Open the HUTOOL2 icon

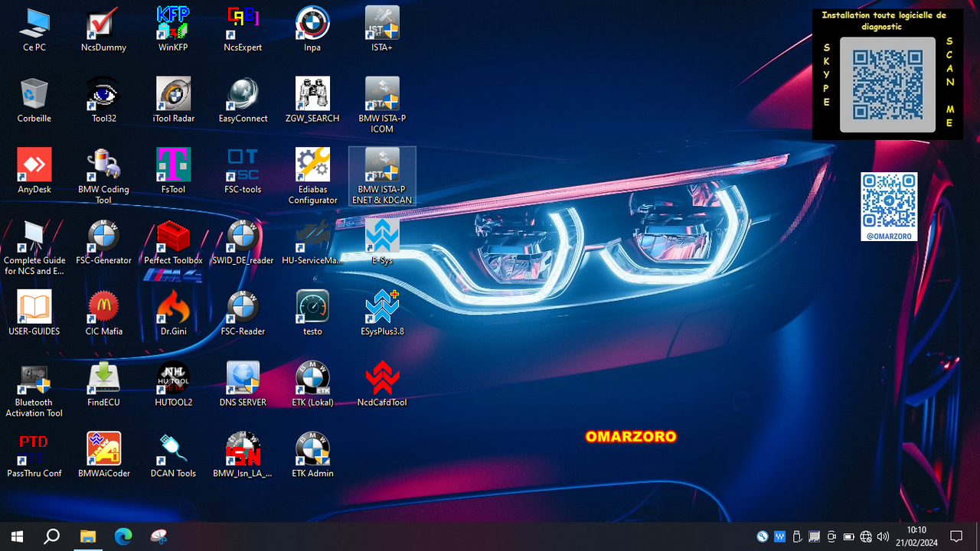pyautogui.click(x=173, y=385)
